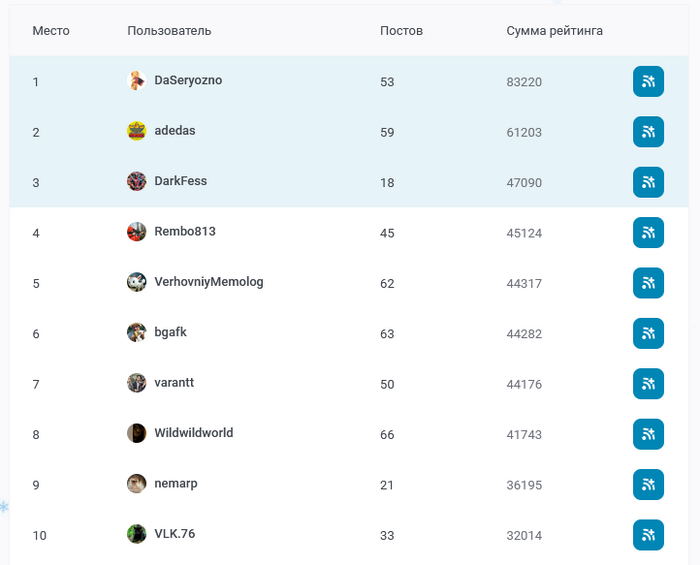Select rating value 45124
This screenshot has height=565, width=700.
tap(524, 233)
